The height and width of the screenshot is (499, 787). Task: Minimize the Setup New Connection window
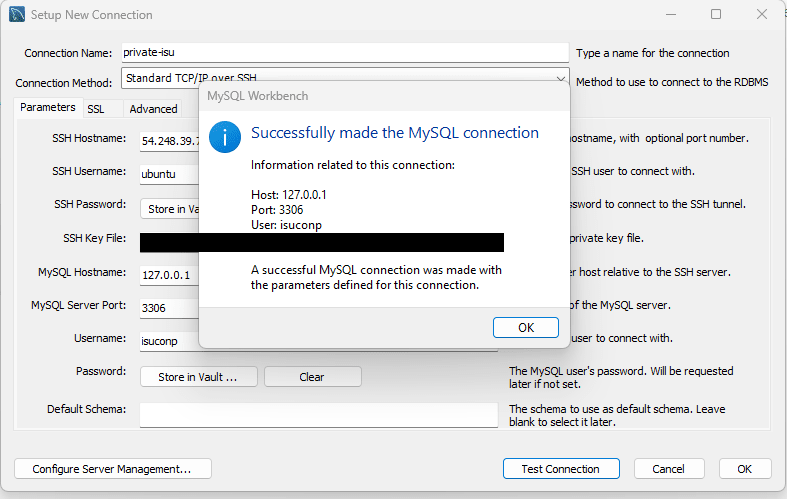671,15
